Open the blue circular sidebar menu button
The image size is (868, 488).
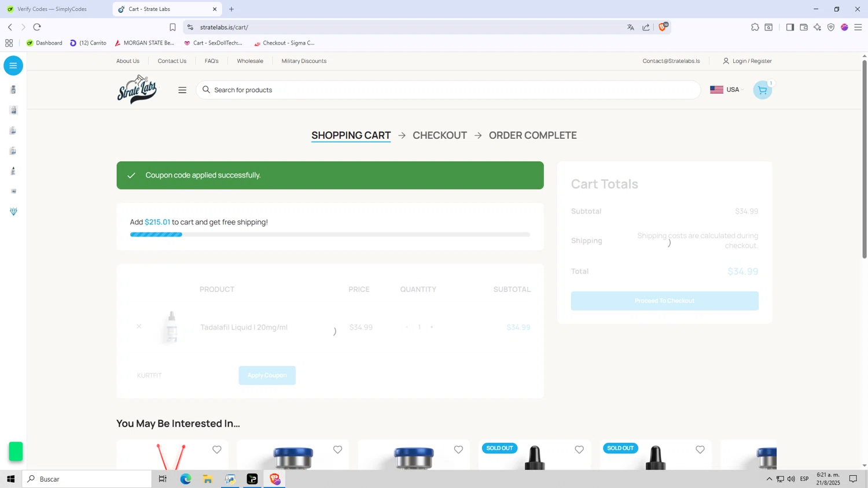point(13,65)
